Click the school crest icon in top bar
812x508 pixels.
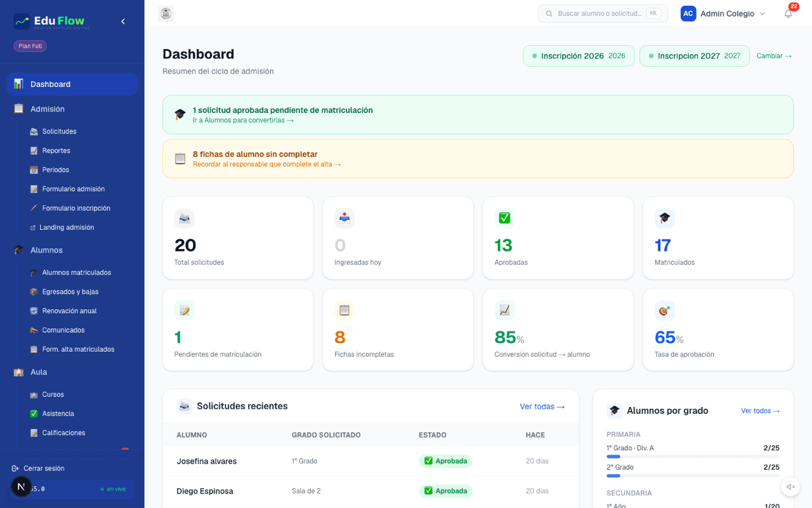[x=166, y=13]
